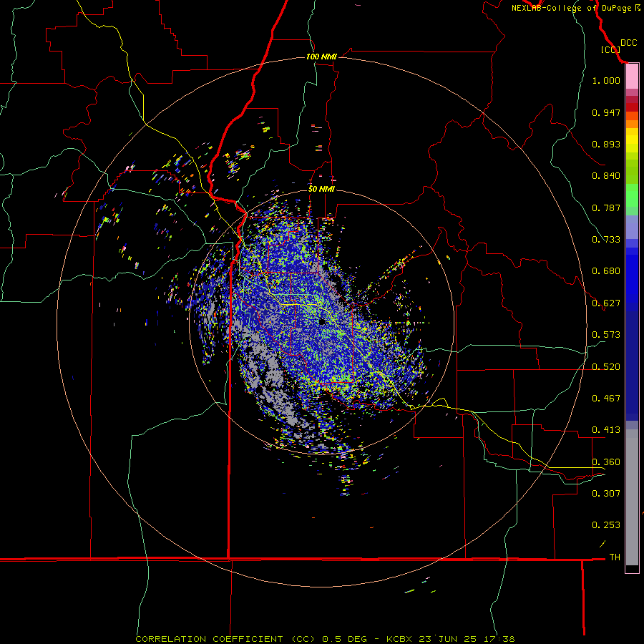644x644 pixels.
Task: Click the 17:38 timestamp in the caption
Action: coord(500,639)
